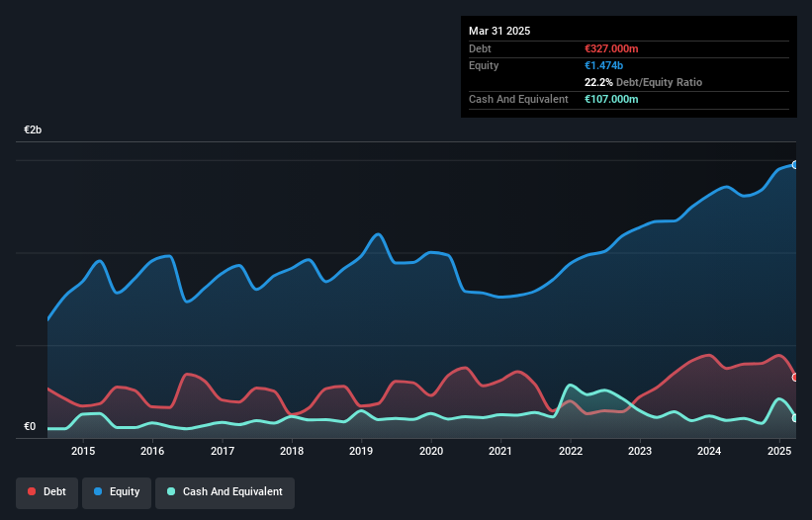Click the €2b y-axis label
812x520 pixels.
click(33, 130)
